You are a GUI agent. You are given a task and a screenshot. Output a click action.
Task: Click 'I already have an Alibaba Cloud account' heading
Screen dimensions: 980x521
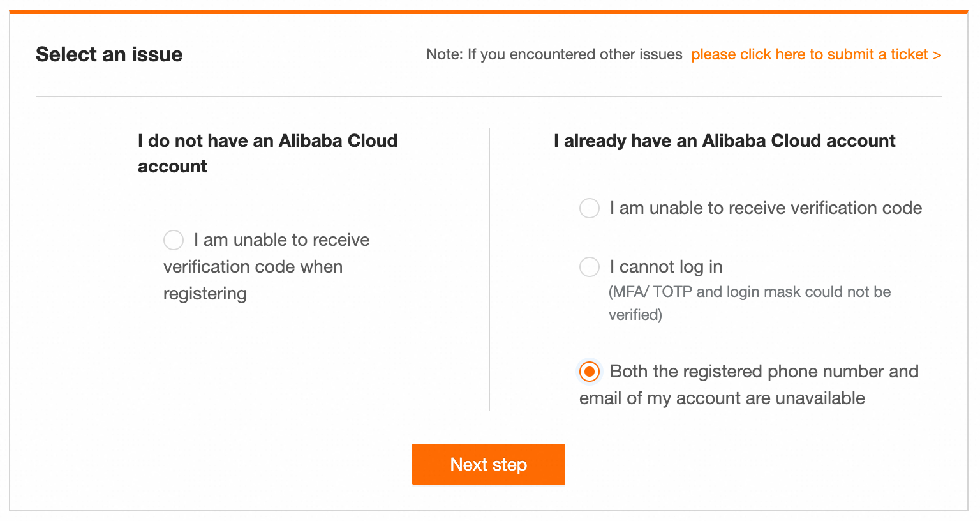coord(724,141)
